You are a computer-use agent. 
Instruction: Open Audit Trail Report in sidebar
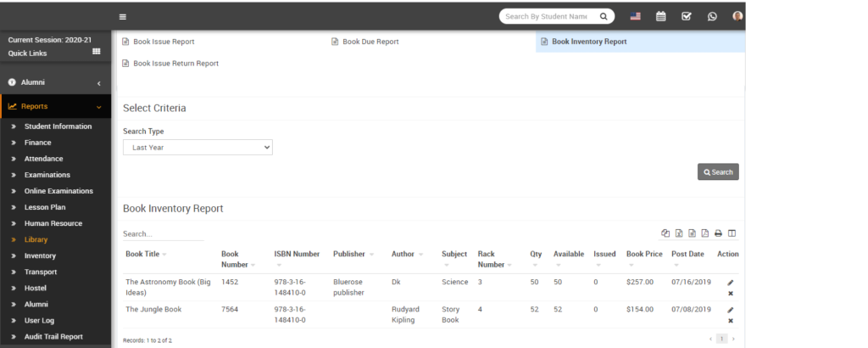click(x=53, y=336)
